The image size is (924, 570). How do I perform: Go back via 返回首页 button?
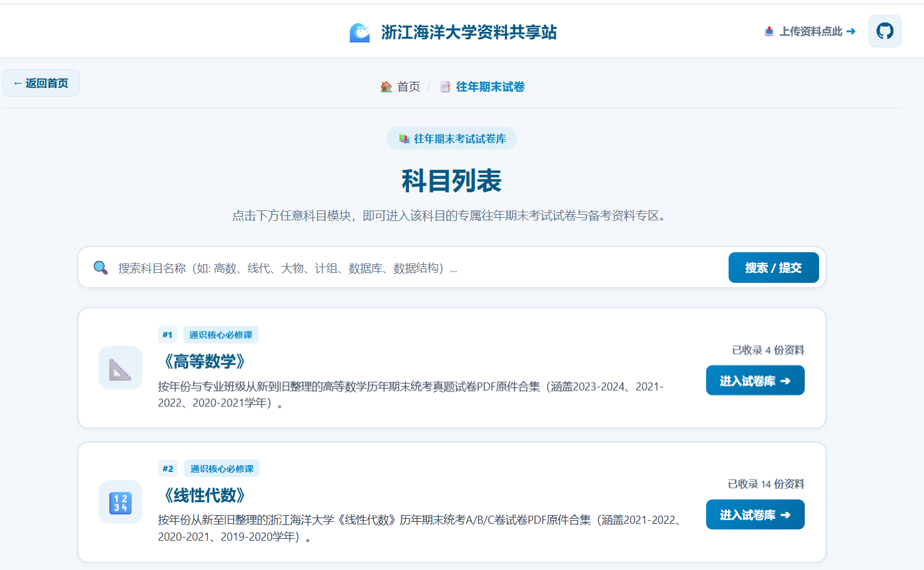tap(41, 83)
